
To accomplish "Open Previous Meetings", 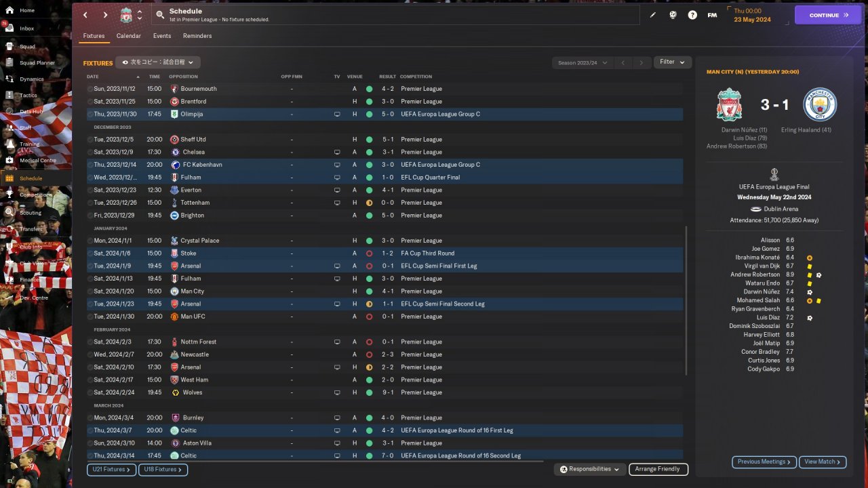I will point(764,462).
